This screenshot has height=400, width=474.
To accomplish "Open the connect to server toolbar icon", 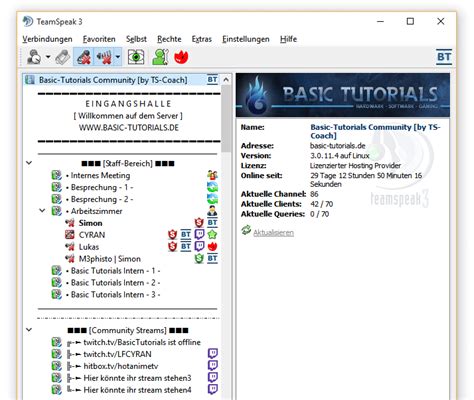I will [34, 57].
